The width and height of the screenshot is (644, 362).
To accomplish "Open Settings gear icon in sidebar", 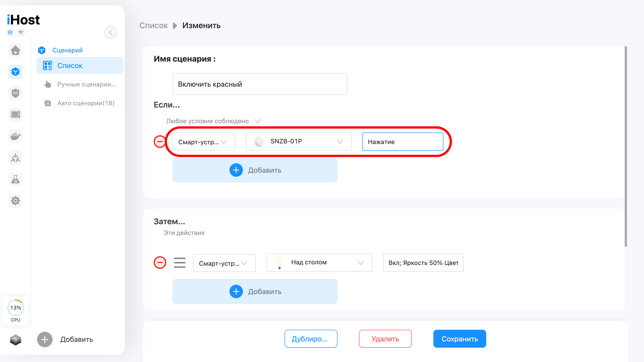I will pyautogui.click(x=15, y=200).
